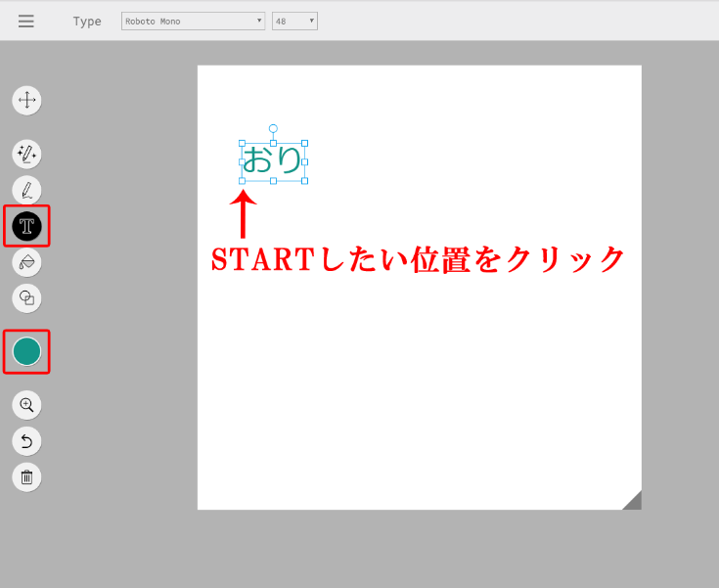Click the bottom-right resize handle of the text box
The image size is (719, 588).
(x=304, y=181)
